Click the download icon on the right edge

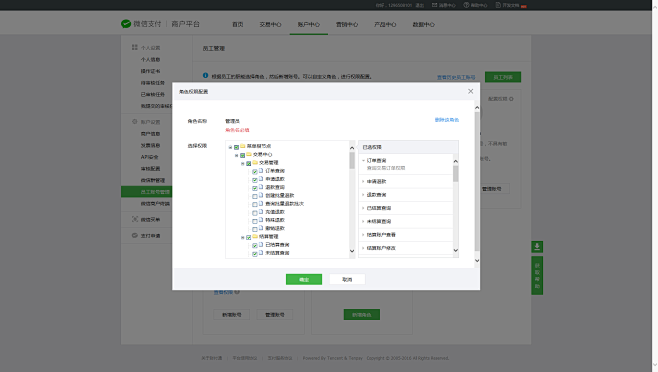(x=537, y=246)
